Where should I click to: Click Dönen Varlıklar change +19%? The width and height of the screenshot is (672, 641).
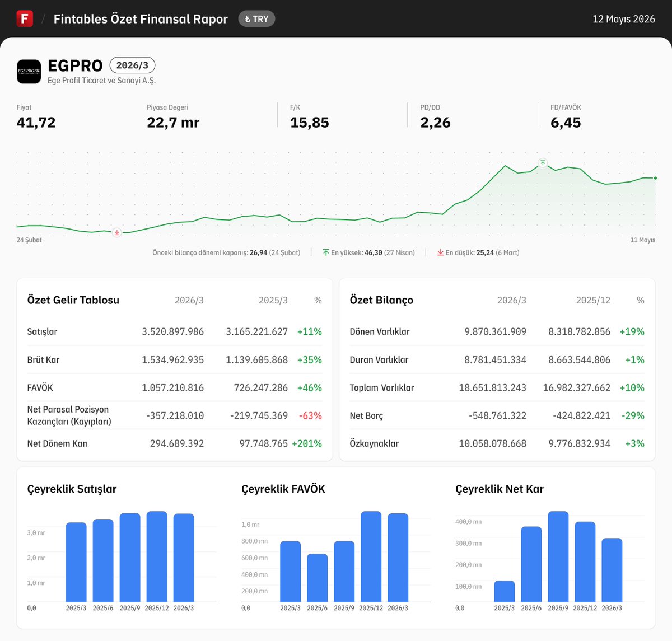pos(632,331)
